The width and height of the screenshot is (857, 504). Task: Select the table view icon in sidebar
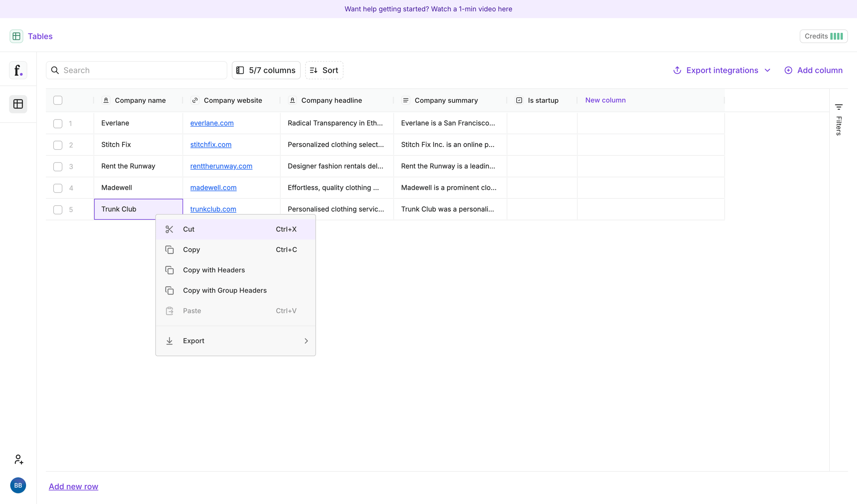tap(18, 104)
